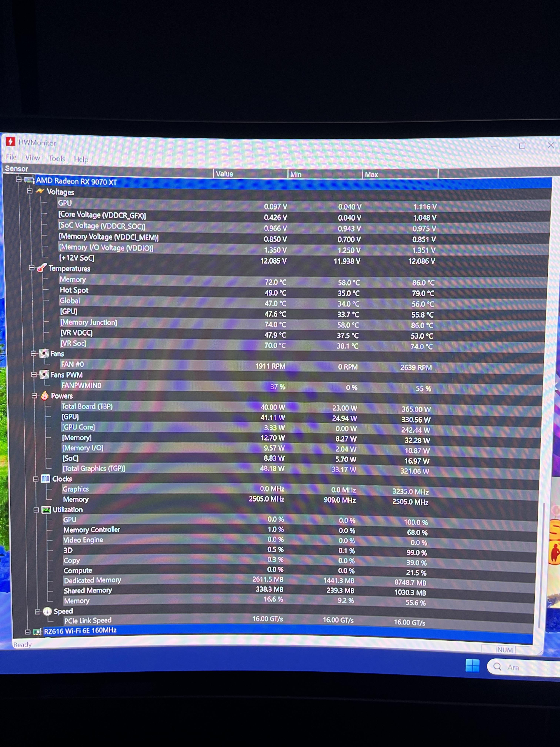Image resolution: width=560 pixels, height=747 pixels.
Task: Collapse the Clocks section
Action: pos(36,479)
